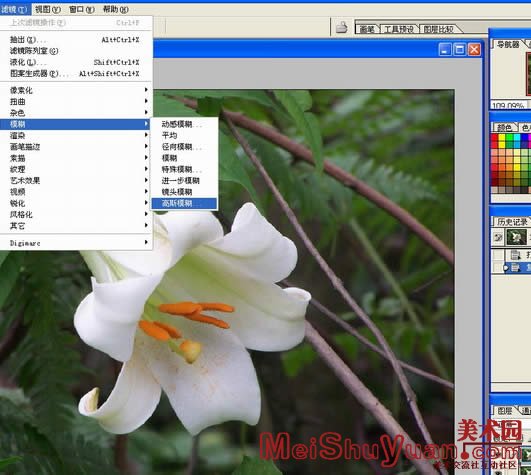Screen dimensions: 531x475
Task: Expand the 画笔描边 submenu arrow
Action: (x=146, y=147)
